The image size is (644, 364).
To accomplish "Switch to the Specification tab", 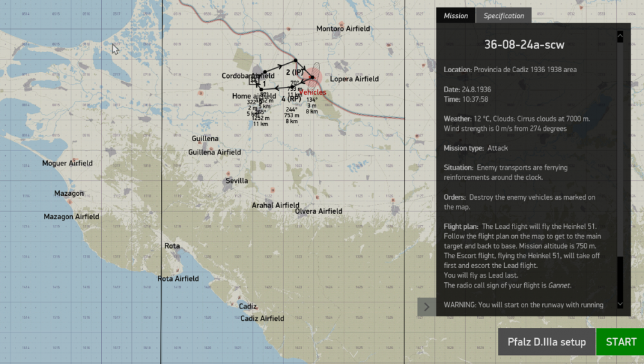I will [504, 15].
